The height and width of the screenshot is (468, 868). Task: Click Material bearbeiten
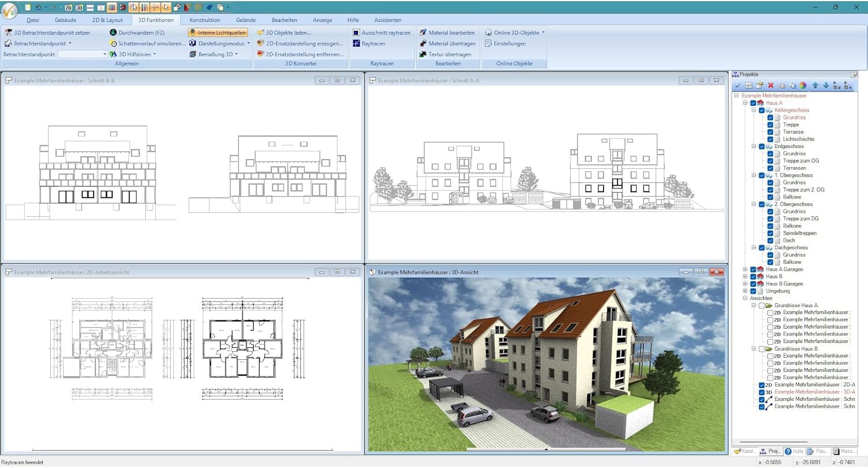tap(447, 33)
